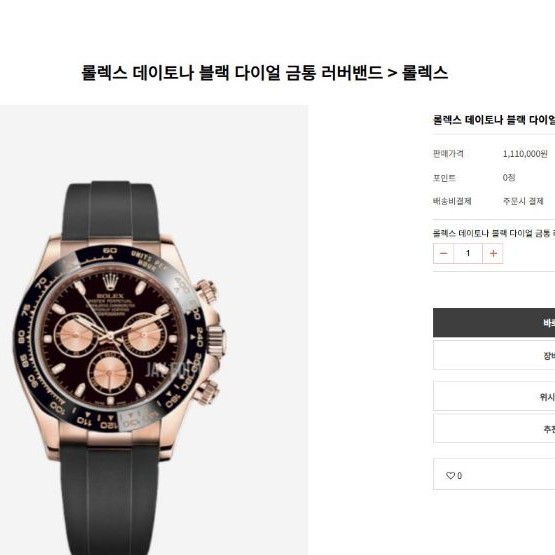Image resolution: width=555 pixels, height=555 pixels.
Task: Click the 주문시 결제 shipping text
Action: point(523,201)
